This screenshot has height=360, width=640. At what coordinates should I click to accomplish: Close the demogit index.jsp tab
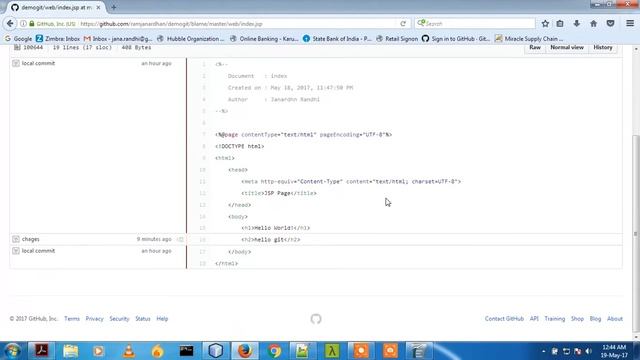tap(98, 7)
